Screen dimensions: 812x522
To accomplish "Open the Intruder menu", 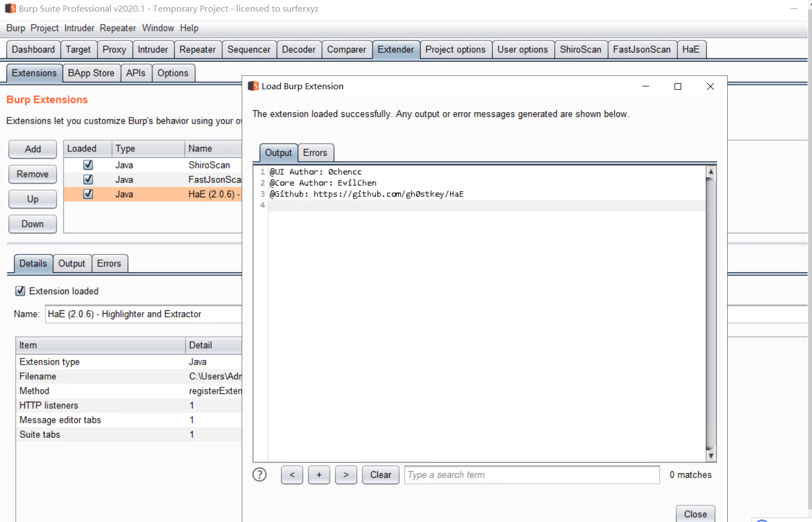I will 79,28.
